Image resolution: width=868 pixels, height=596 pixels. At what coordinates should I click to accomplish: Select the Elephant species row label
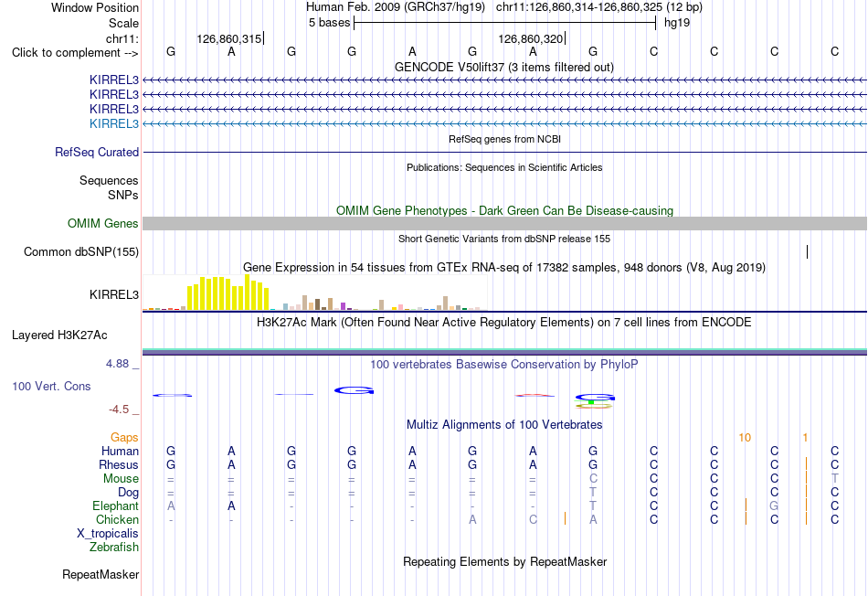(x=116, y=506)
